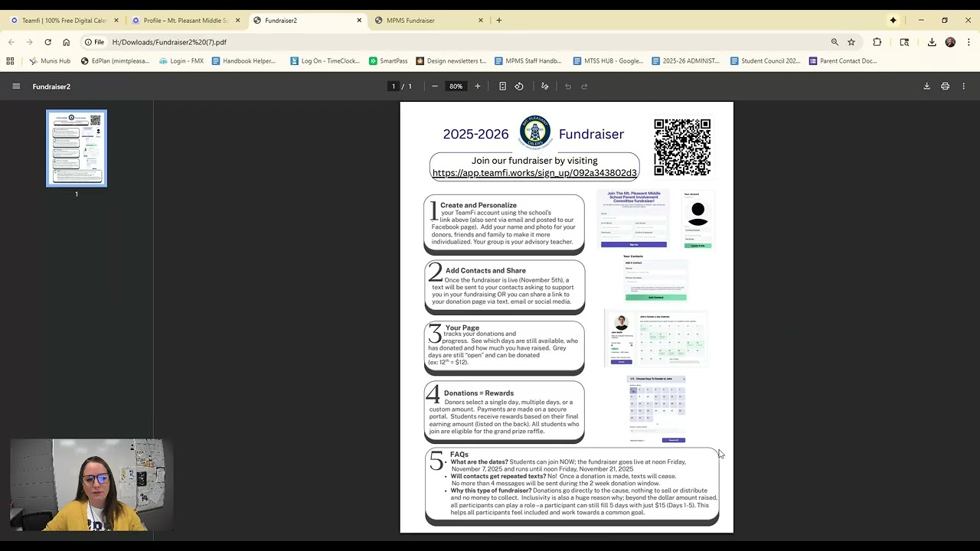
Task: Open Handbook Helper bookmark
Action: tap(243, 61)
